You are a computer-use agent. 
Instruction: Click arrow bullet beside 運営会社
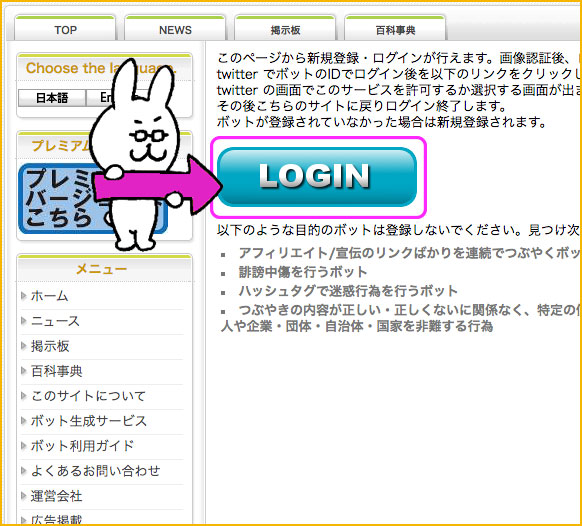click(x=24, y=495)
